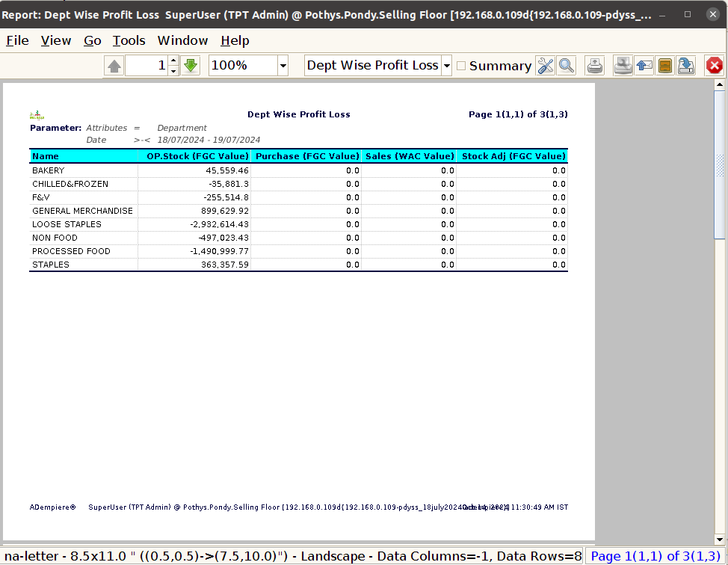Open report customize tools icon

point(546,66)
